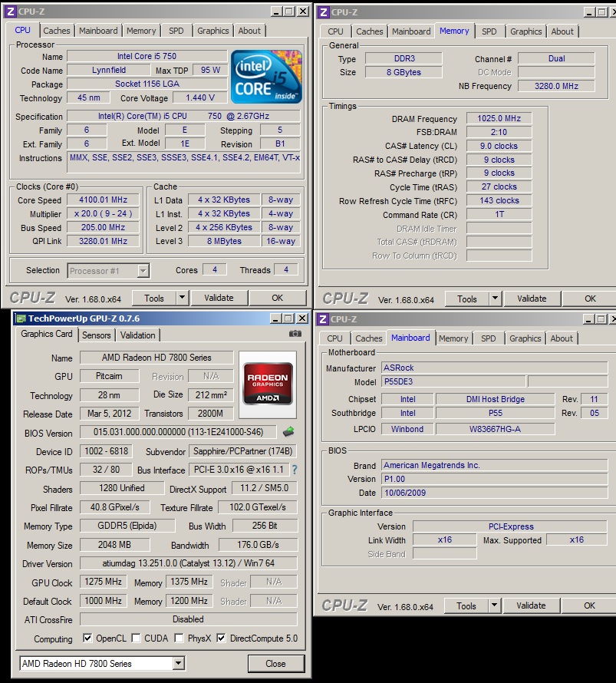Viewport: 616px width, 683px height.
Task: Click the Core Voltage 1.440 V value
Action: coord(200,97)
